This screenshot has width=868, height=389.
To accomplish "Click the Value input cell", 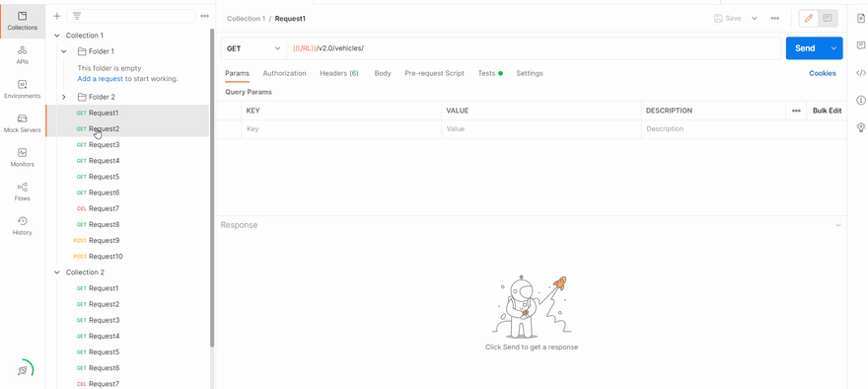I will 541,129.
